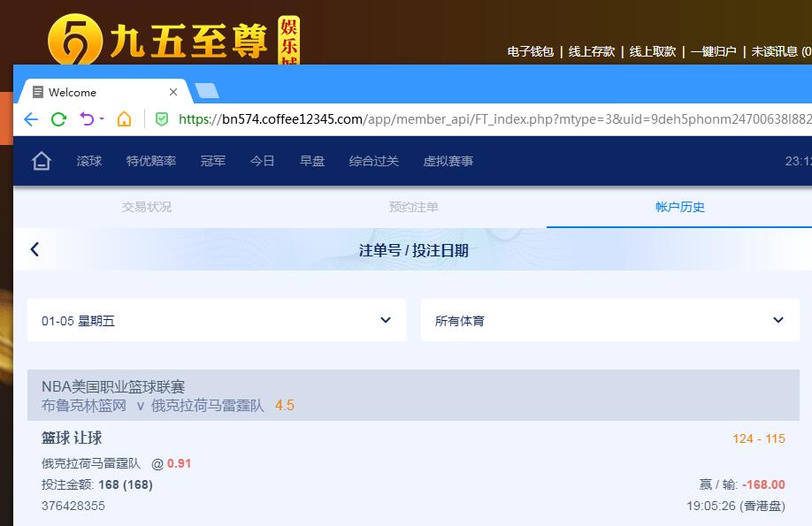Click the address bar URL
Image resolution: width=812 pixels, height=526 pixels.
[x=494, y=119]
